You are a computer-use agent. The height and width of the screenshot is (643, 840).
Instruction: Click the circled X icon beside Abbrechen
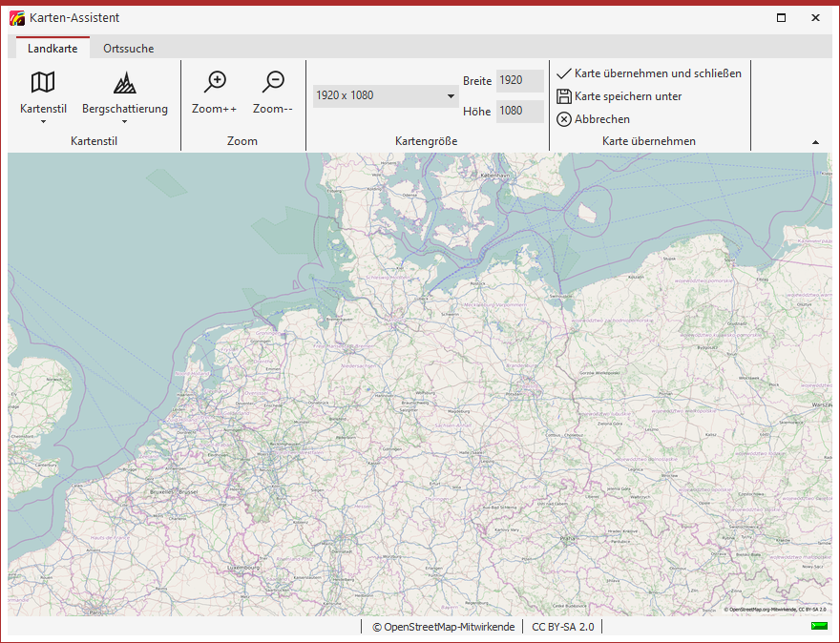pos(563,118)
